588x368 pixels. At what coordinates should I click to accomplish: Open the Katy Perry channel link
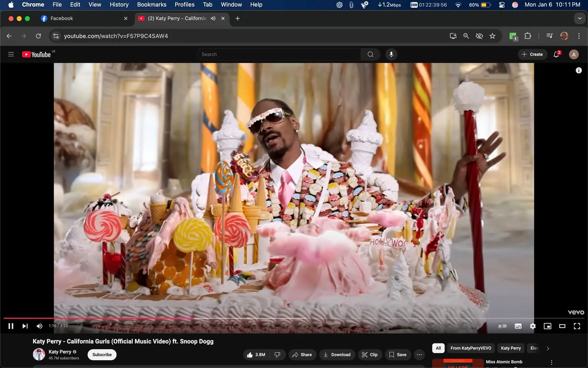click(60, 352)
